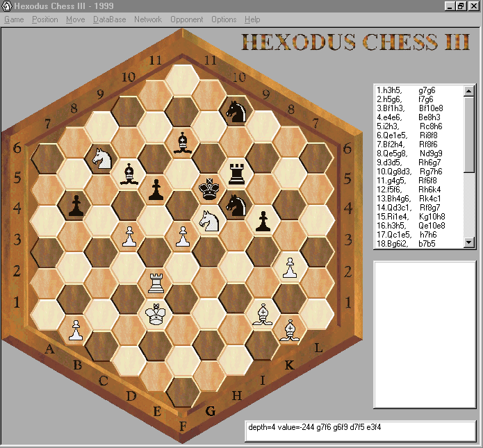Click the Hexodus title bar application icon

pos(7,6)
